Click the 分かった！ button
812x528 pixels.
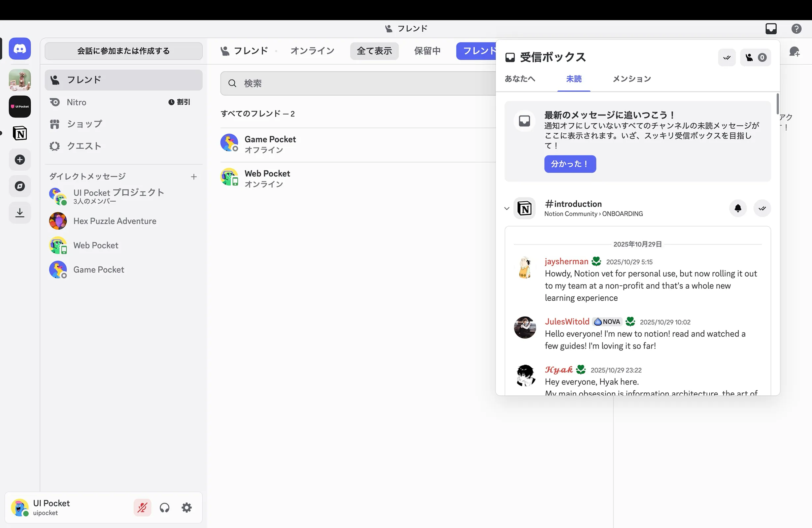coord(570,164)
